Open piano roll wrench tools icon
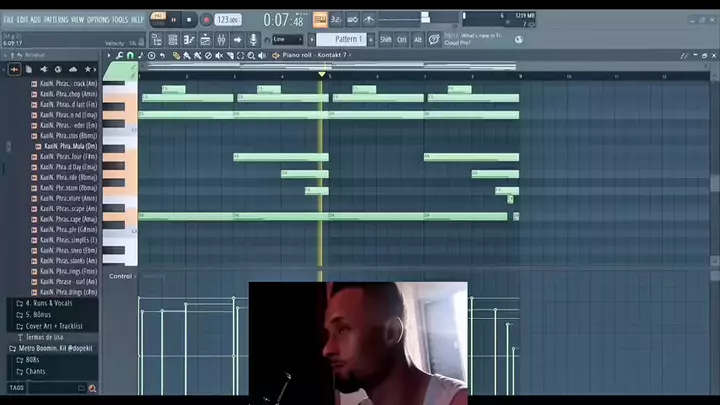 pyautogui.click(x=119, y=56)
